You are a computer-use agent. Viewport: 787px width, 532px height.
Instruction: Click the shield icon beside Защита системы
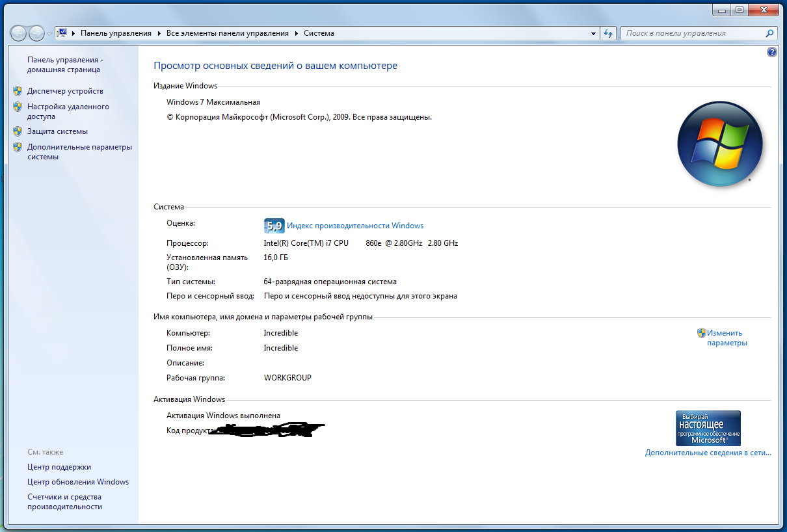[x=18, y=131]
